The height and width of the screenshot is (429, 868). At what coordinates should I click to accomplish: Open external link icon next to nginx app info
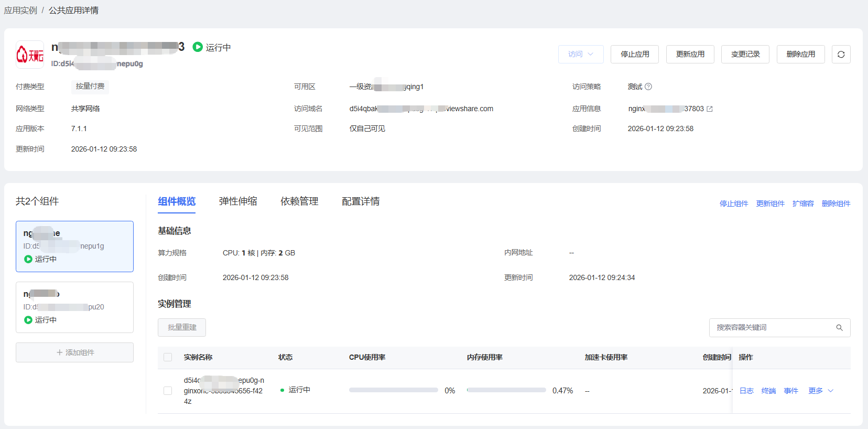pos(710,109)
